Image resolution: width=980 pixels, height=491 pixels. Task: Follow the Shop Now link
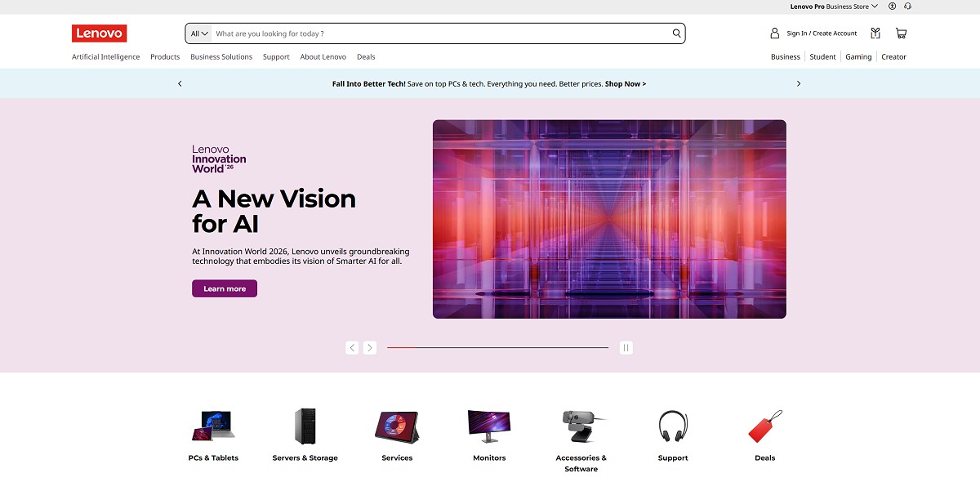626,83
